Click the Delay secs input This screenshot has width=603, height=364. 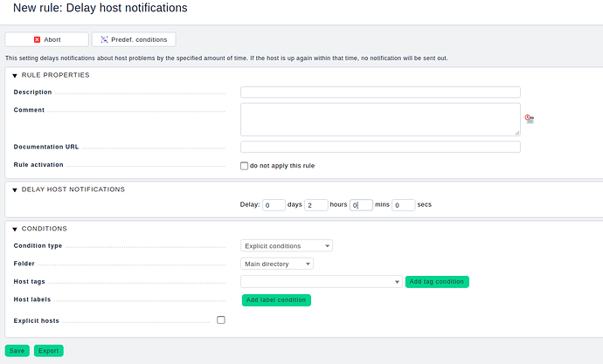click(x=404, y=205)
